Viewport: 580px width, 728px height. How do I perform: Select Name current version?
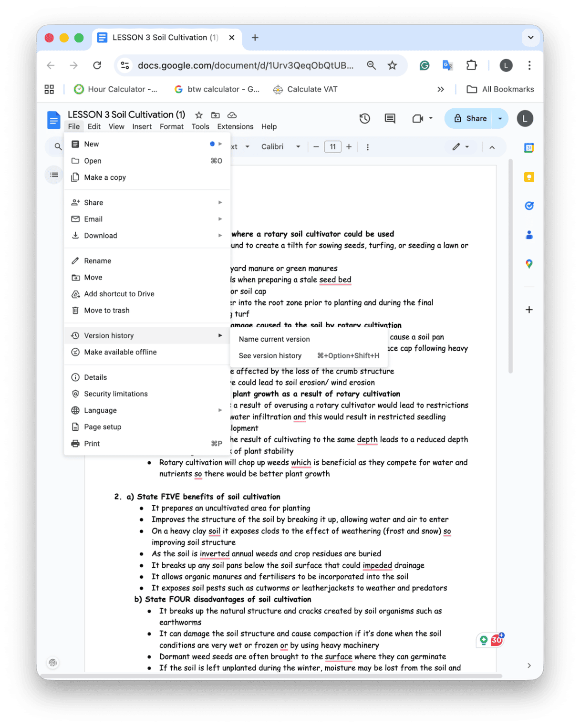[x=274, y=339]
